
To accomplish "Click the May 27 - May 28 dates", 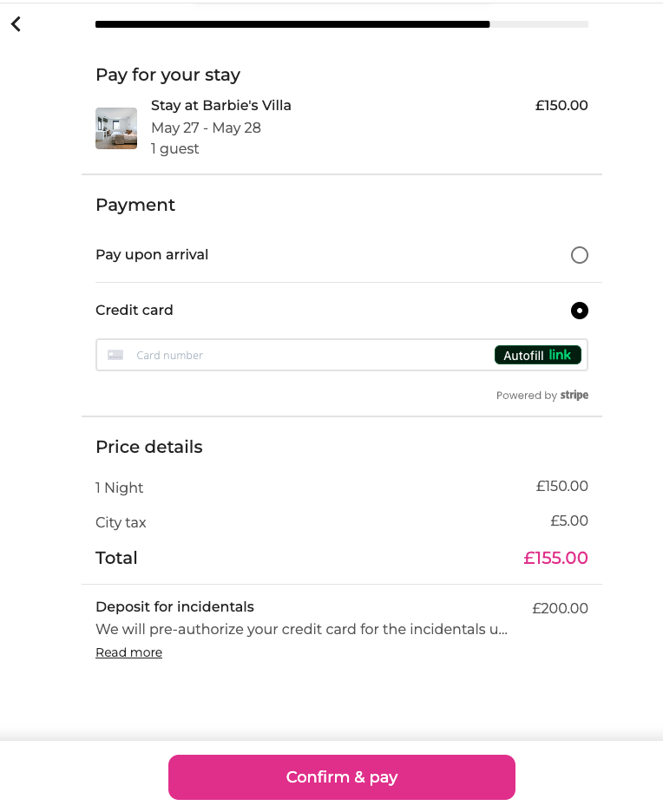I will [206, 128].
